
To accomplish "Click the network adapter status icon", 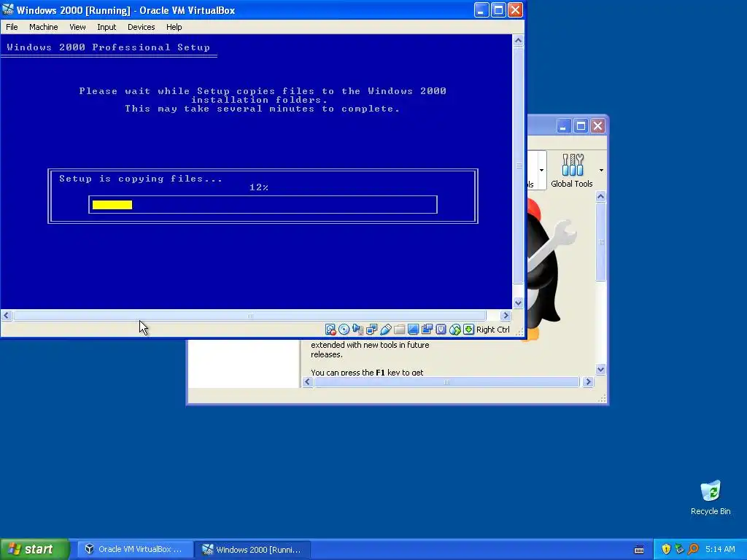I will tap(371, 330).
